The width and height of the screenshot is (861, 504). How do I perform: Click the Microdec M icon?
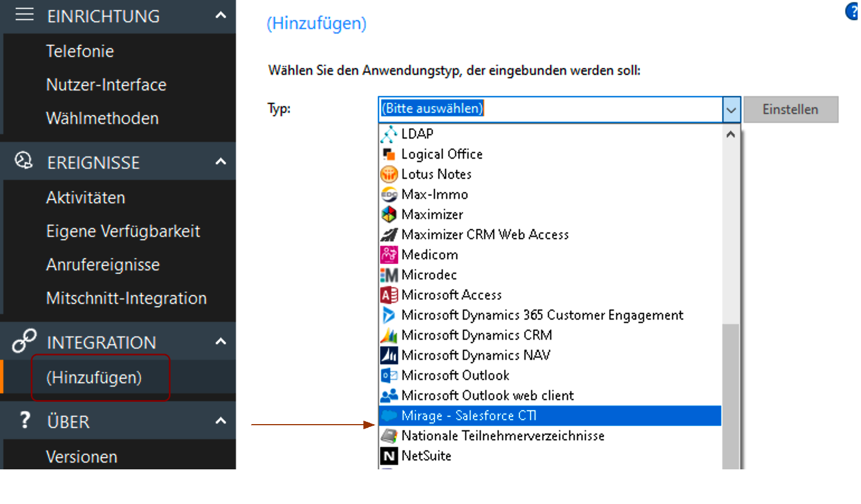pyautogui.click(x=389, y=275)
